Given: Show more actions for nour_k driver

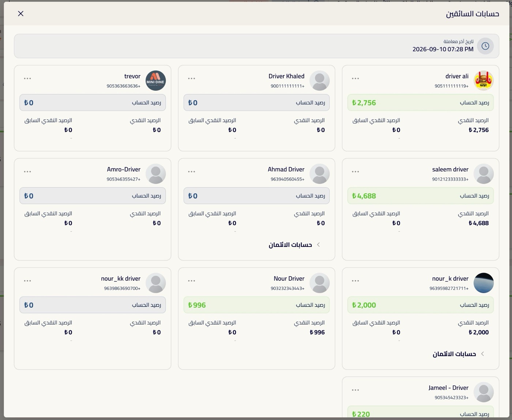Looking at the screenshot, I should [x=355, y=281].
